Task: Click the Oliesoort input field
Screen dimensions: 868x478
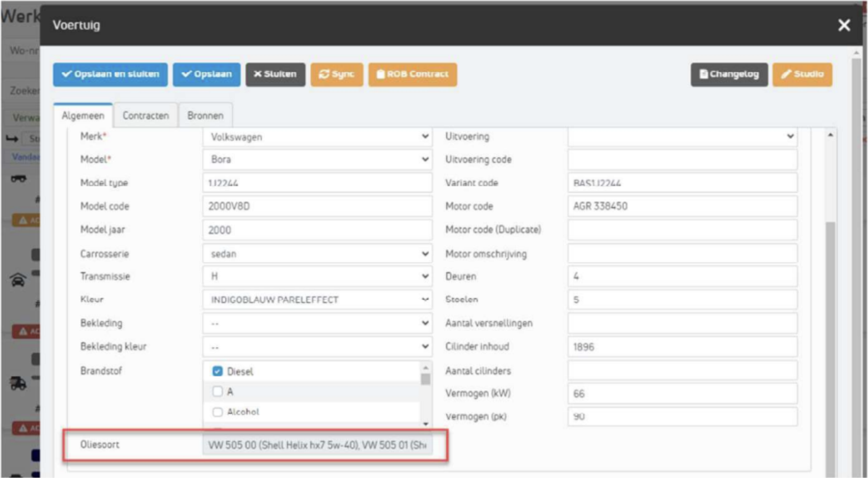Action: pos(317,446)
